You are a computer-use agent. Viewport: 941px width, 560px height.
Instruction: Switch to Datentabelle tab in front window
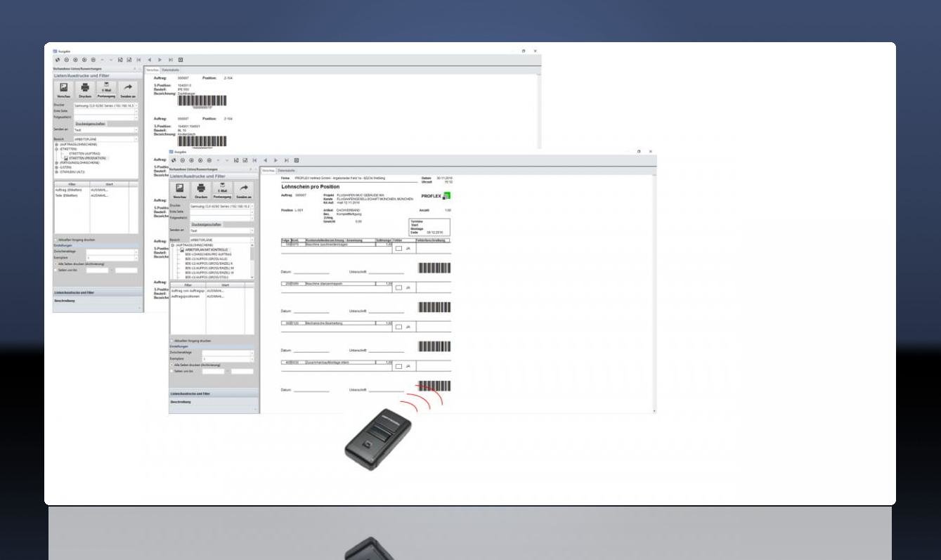pyautogui.click(x=287, y=171)
